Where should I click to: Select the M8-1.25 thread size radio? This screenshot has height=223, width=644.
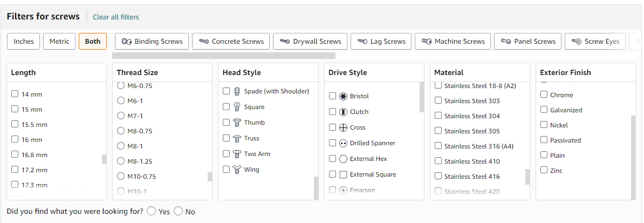tap(121, 161)
